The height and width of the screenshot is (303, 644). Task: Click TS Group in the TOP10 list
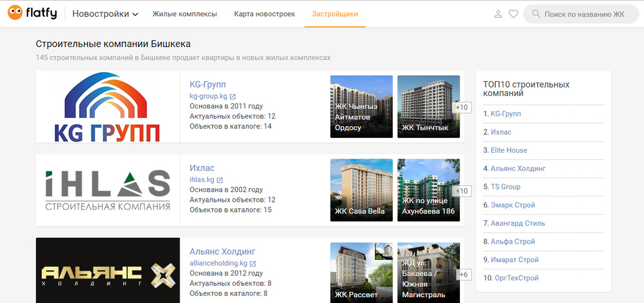click(505, 187)
